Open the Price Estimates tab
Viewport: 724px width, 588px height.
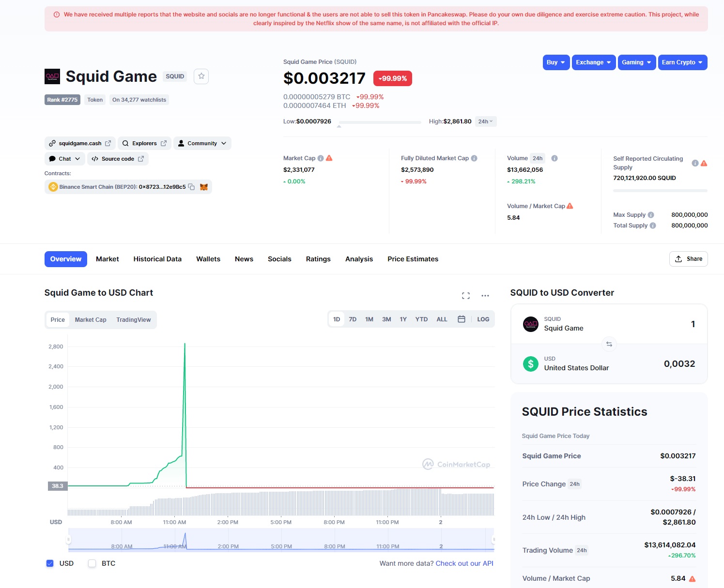click(413, 259)
